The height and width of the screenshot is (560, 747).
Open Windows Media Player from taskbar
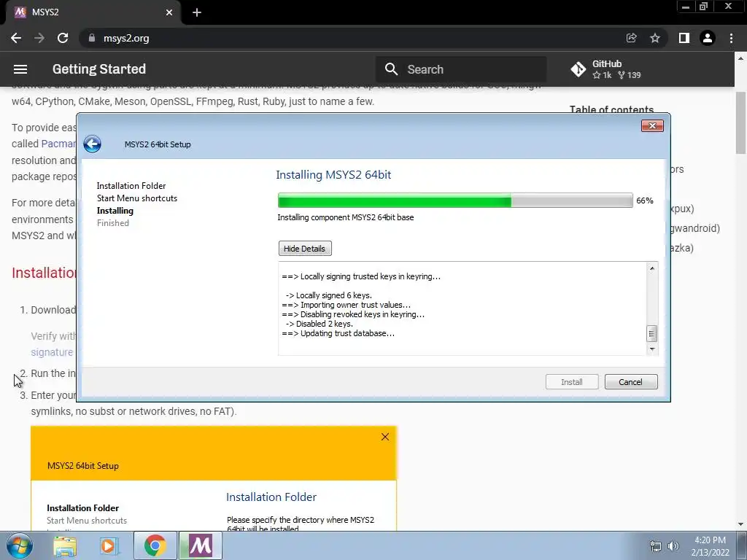pos(109,545)
